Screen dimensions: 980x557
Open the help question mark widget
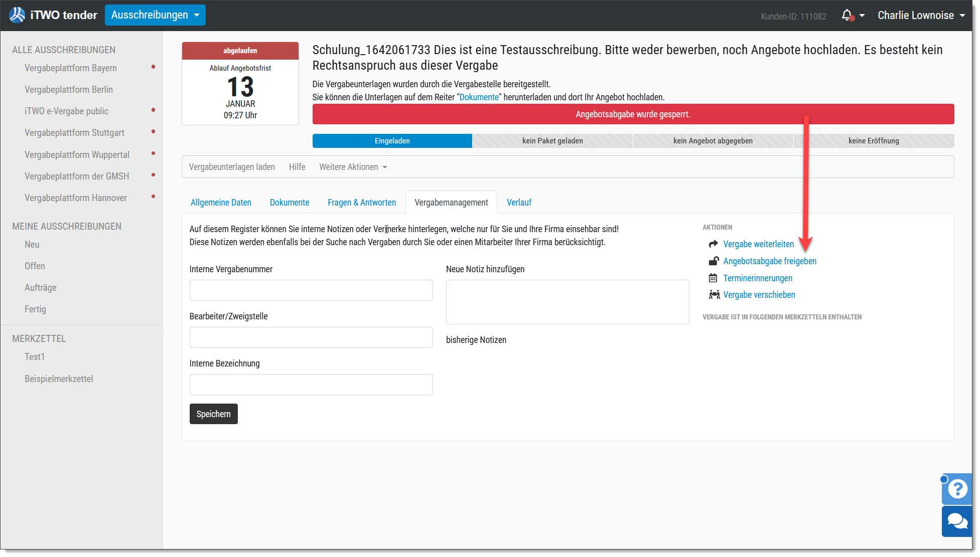[x=957, y=489]
